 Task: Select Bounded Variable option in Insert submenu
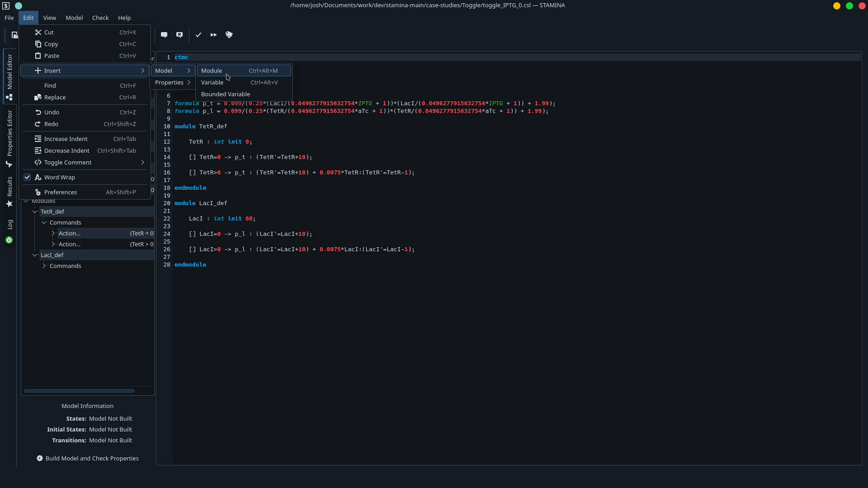225,94
